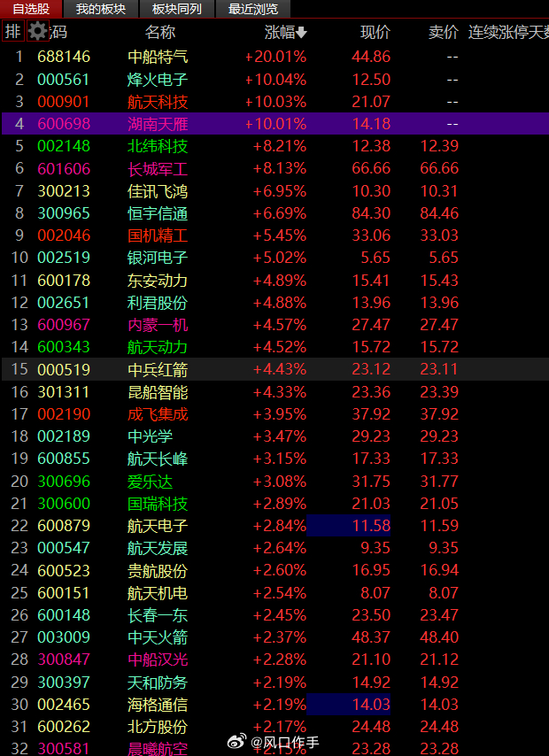Sort by the 名称 column header
The height and width of the screenshot is (756, 549).
[x=160, y=33]
